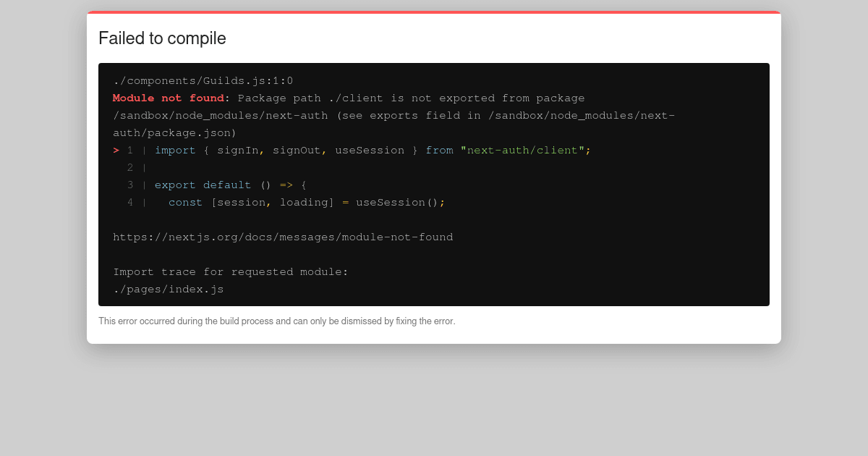Viewport: 868px width, 456px height.
Task: Click the 'Failed to compile' heading
Action: (162, 38)
